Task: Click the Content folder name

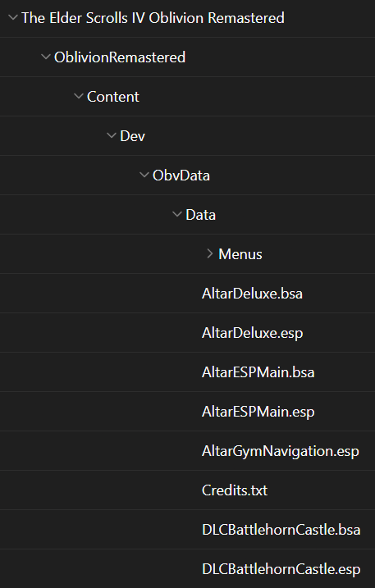Action: tap(113, 97)
